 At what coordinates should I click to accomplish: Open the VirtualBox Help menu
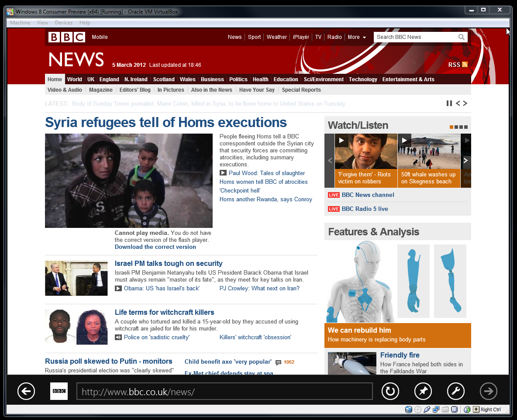[85, 22]
